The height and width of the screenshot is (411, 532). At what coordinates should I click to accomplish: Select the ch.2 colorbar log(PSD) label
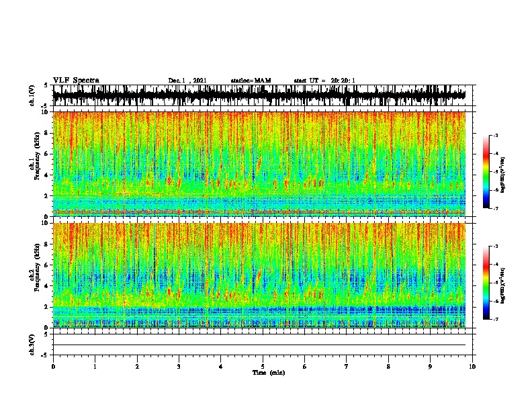pyautogui.click(x=502, y=285)
